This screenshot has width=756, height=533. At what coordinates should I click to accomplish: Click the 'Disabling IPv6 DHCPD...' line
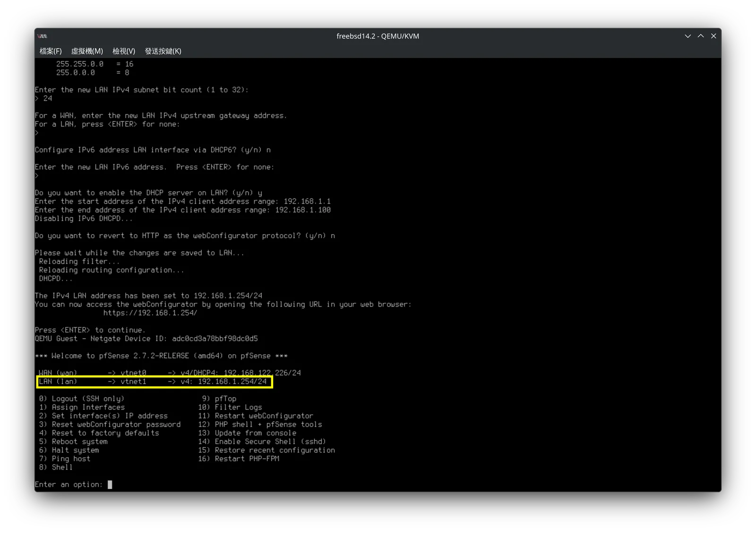pos(84,218)
